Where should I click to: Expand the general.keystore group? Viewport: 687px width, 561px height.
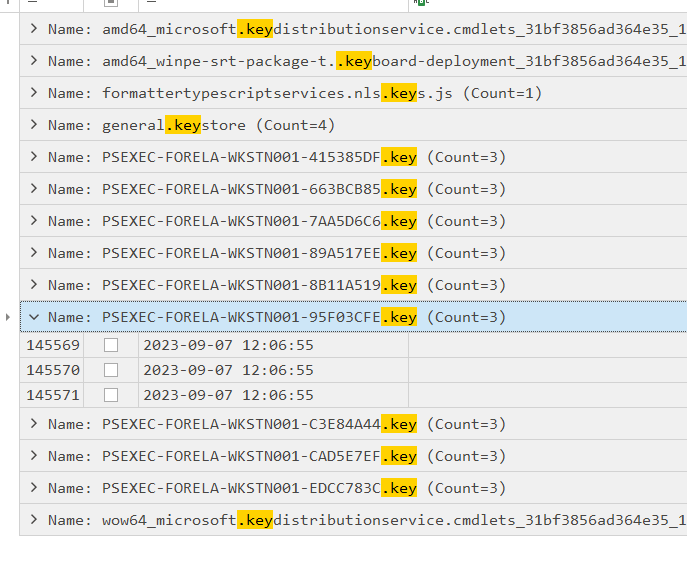(34, 125)
